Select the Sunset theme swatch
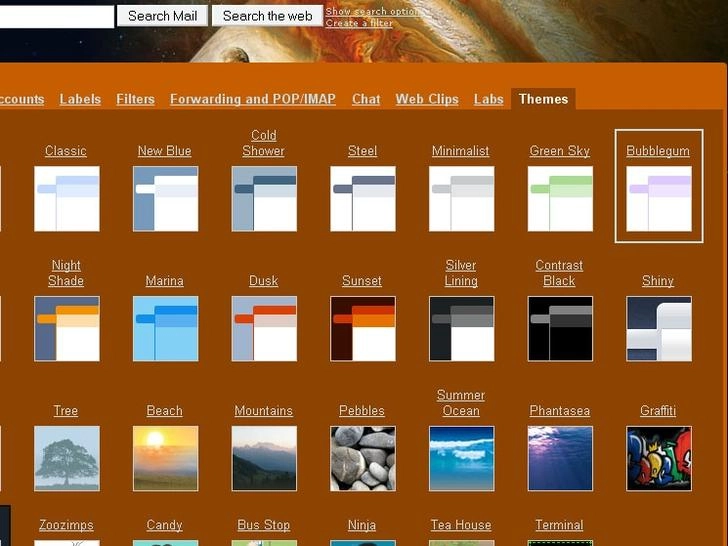Screen dimensions: 728x546 pyautogui.click(x=363, y=329)
